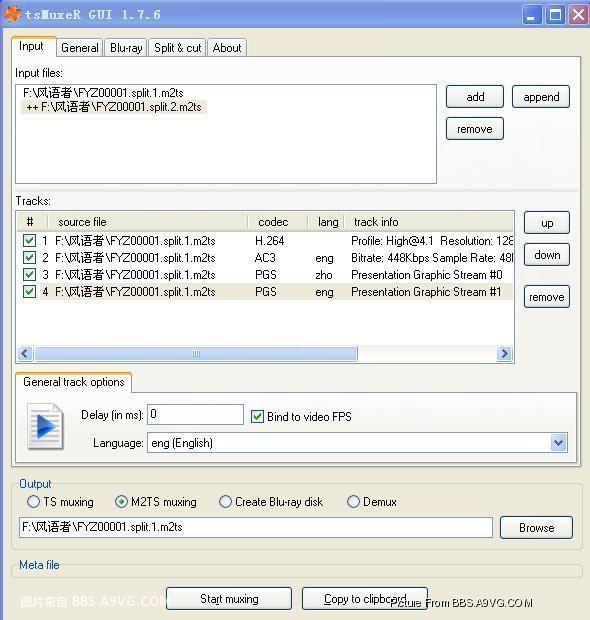
Task: Open the About tab
Action: point(227,48)
